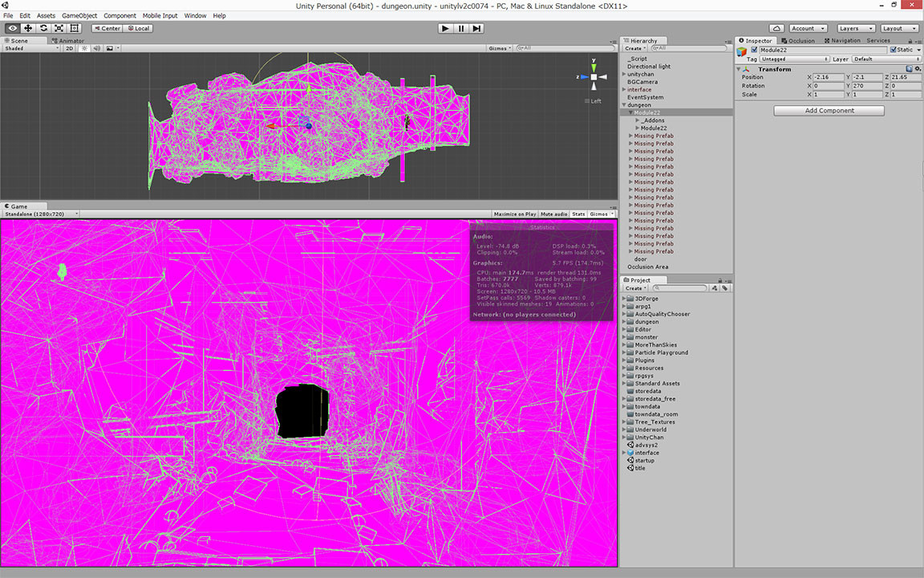Open the File menu
924x578 pixels.
[x=8, y=15]
